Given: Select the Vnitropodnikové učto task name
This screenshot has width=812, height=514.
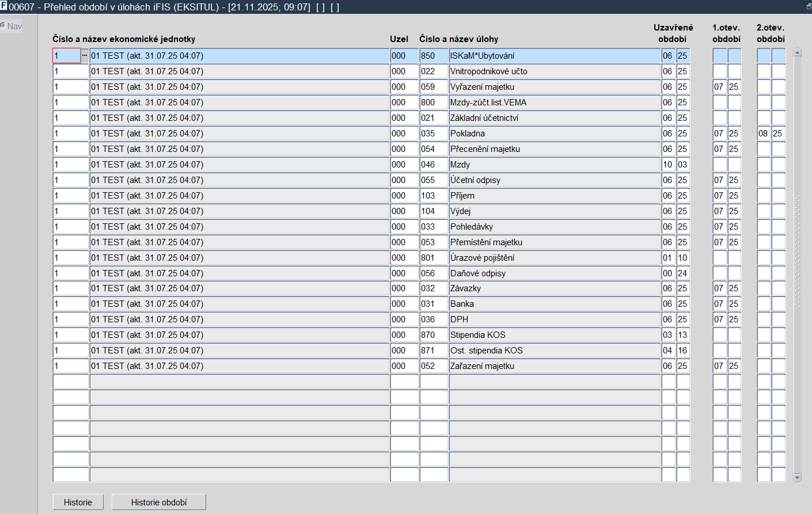Looking at the screenshot, I should pyautogui.click(x=555, y=71).
